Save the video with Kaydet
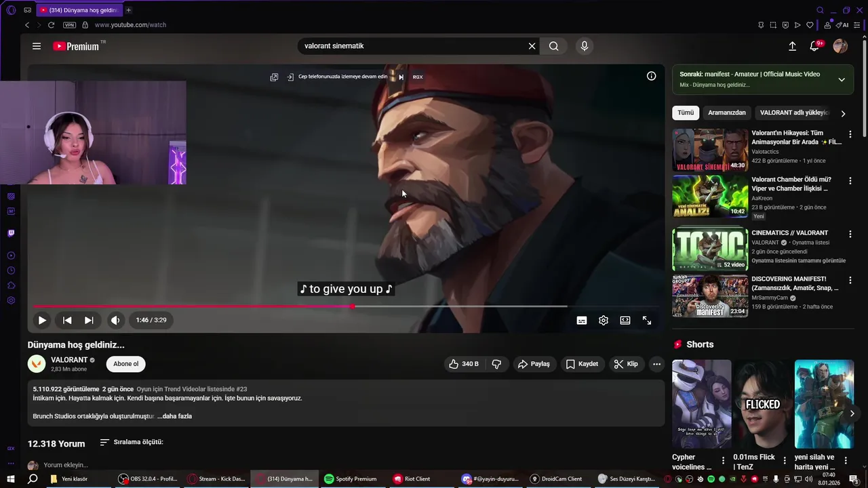 click(582, 364)
